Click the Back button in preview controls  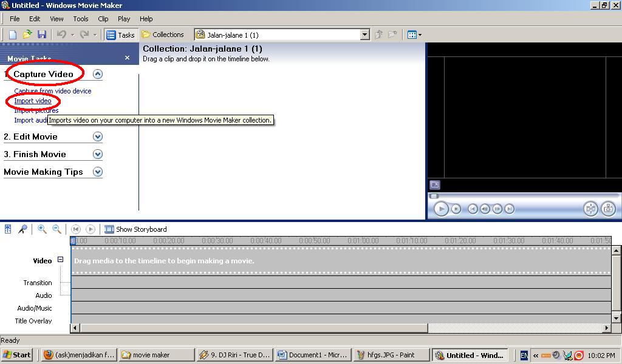click(473, 209)
